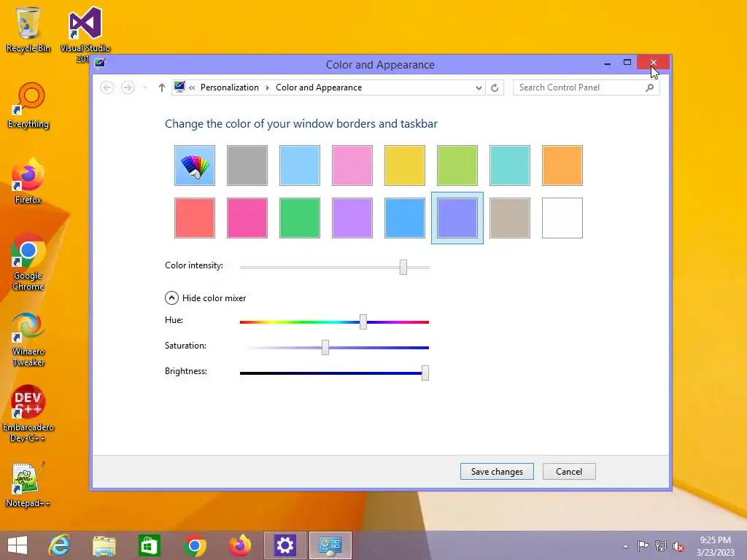Maximize the Color and Appearance window
The image size is (747, 560).
point(627,63)
